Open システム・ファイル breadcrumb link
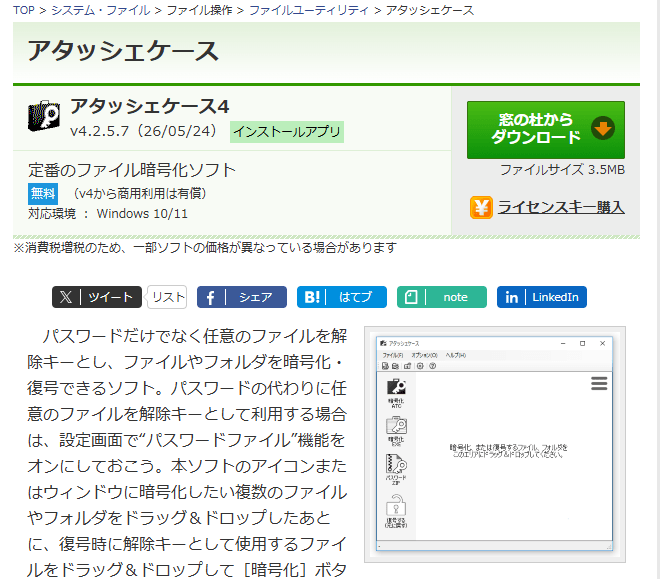660x579 pixels. (x=100, y=10)
